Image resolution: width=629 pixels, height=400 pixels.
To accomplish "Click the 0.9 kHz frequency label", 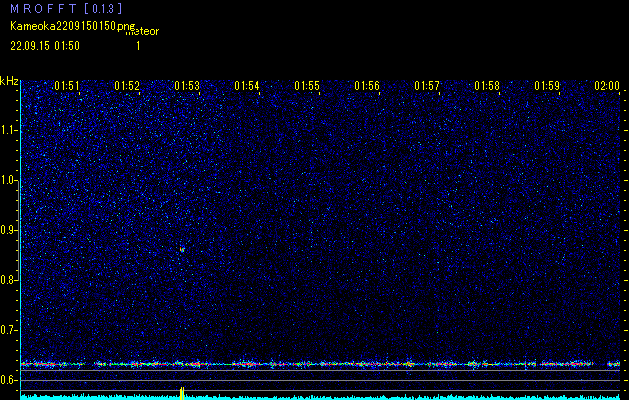I will (x=8, y=230).
